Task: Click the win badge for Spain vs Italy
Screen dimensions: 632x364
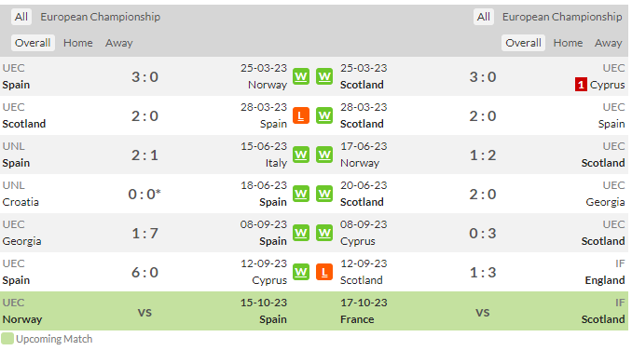Action: pyautogui.click(x=301, y=155)
